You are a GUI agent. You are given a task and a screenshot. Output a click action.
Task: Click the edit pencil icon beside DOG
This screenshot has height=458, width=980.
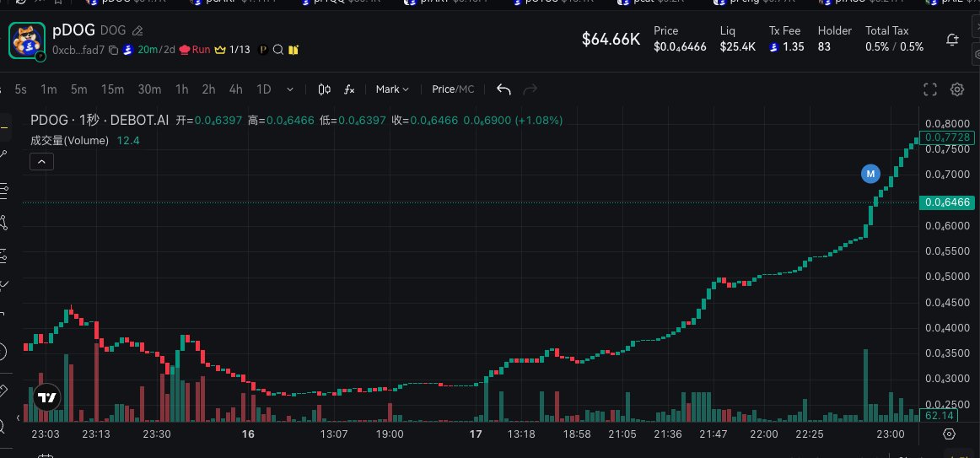138,30
